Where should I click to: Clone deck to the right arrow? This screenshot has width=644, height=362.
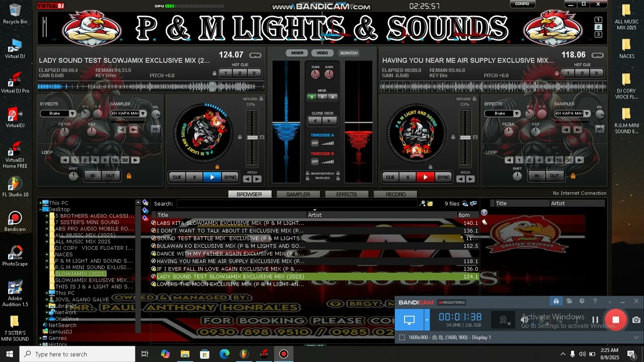(x=329, y=121)
